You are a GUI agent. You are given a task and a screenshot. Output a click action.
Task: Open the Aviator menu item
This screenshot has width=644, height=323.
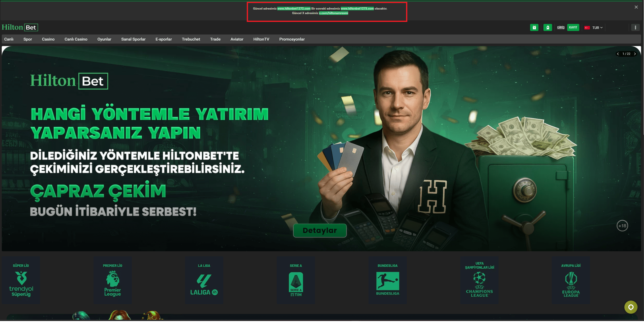(237, 39)
